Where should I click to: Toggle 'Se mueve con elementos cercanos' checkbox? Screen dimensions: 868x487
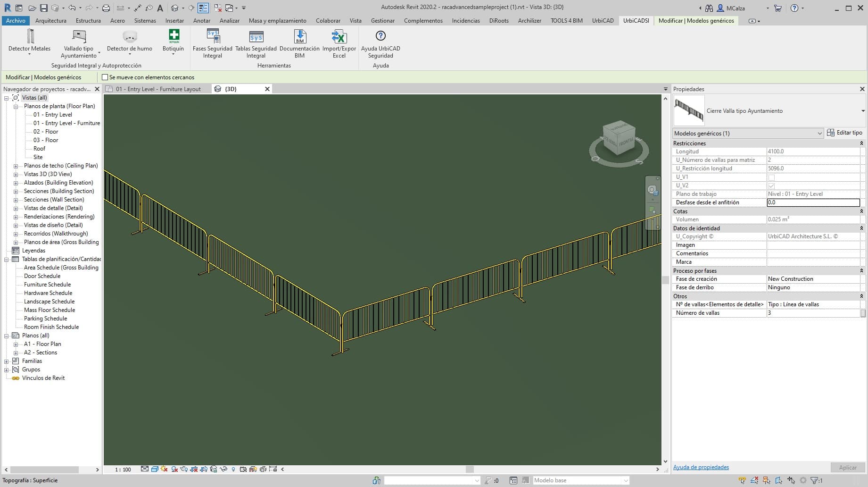[x=105, y=77]
